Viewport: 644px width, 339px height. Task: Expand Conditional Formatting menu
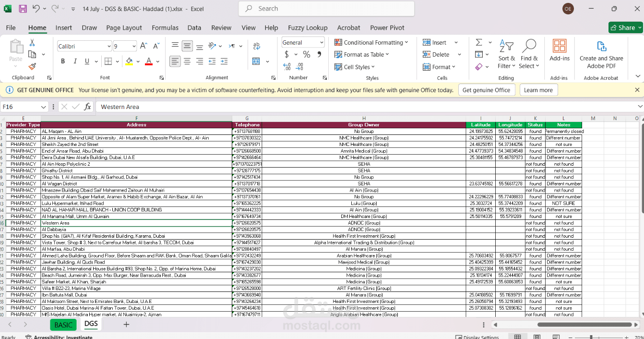click(371, 42)
